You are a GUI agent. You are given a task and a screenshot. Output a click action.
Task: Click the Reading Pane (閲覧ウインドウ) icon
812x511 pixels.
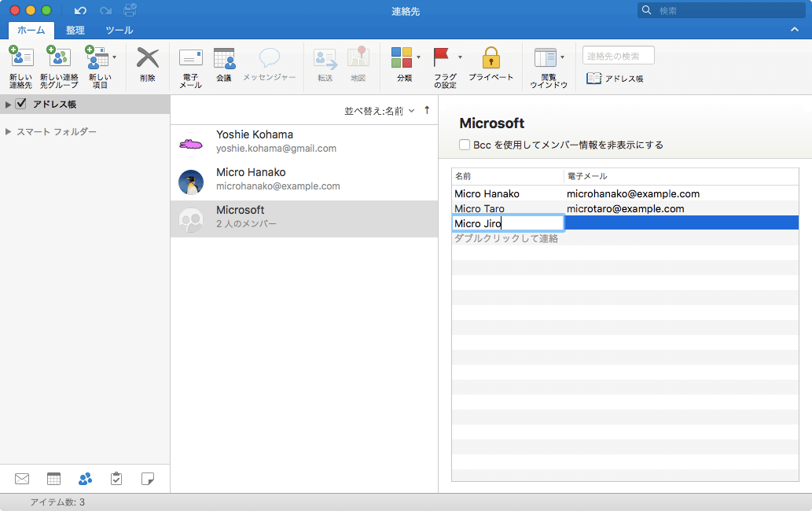point(546,57)
